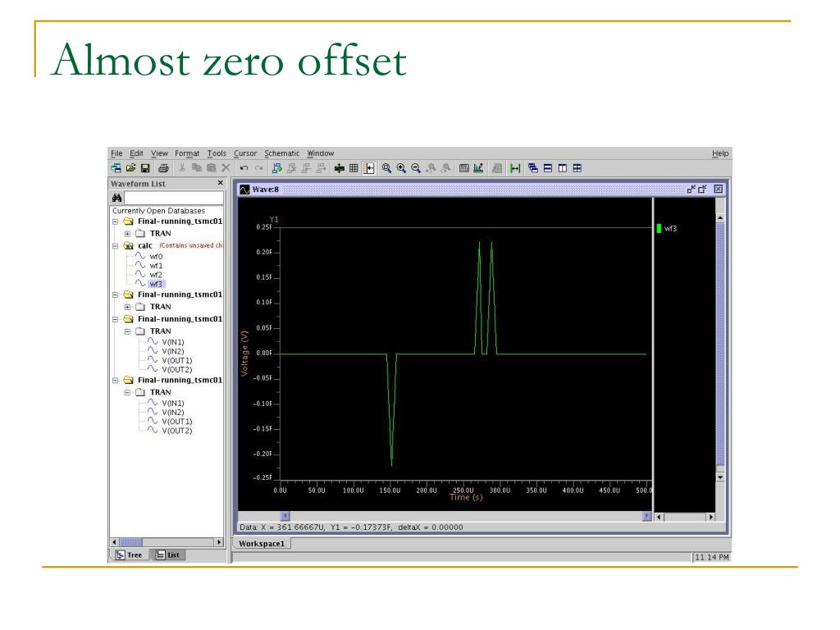
Task: Click the green delta cursor icon
Action: click(x=515, y=168)
